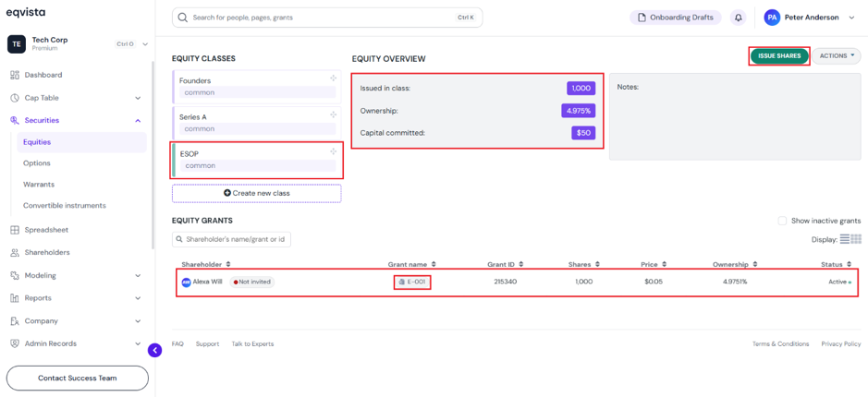The image size is (868, 397).
Task: Open Terms & Conditions link
Action: click(x=780, y=344)
